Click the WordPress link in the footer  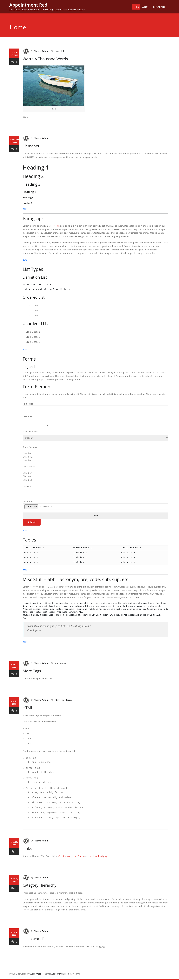tap(35, 974)
